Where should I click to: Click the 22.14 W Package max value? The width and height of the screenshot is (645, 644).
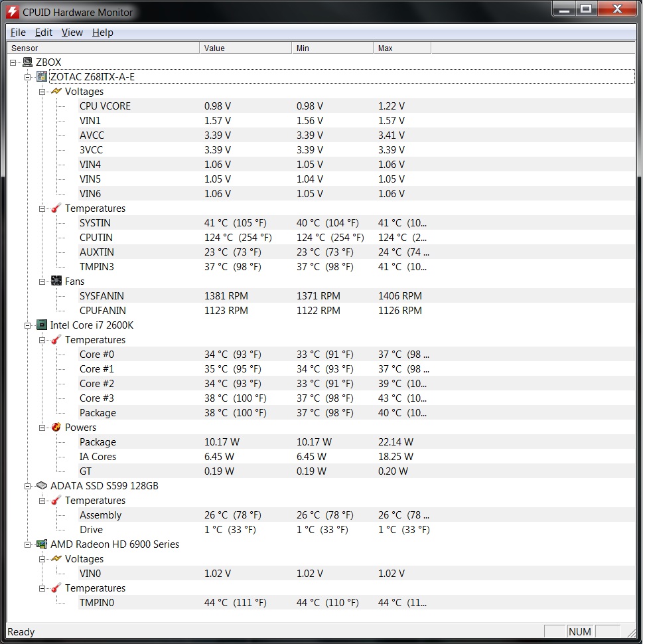pyautogui.click(x=395, y=442)
